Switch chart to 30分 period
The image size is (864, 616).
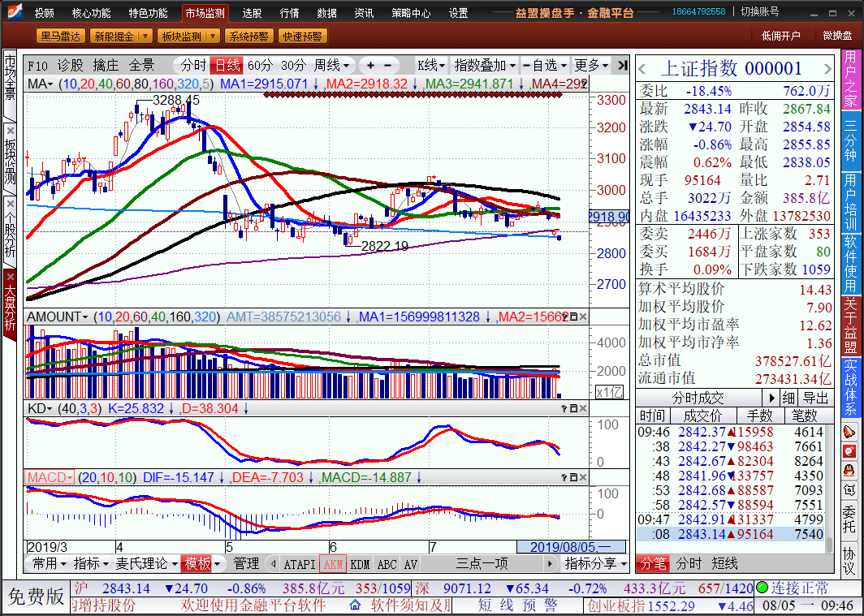293,66
